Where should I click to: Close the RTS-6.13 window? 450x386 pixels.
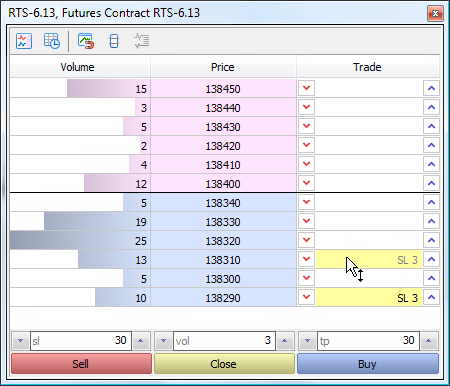click(x=435, y=14)
